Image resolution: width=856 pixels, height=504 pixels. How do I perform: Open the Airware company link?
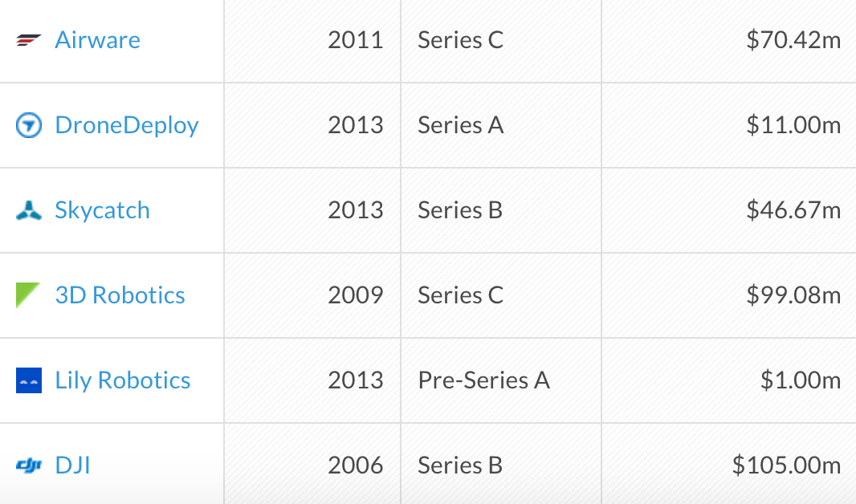coord(97,40)
